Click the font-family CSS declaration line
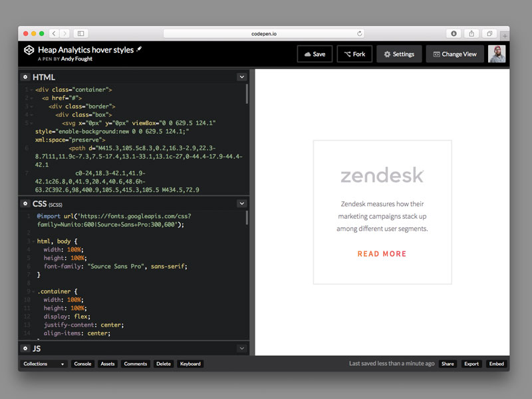532x399 pixels. (x=115, y=267)
